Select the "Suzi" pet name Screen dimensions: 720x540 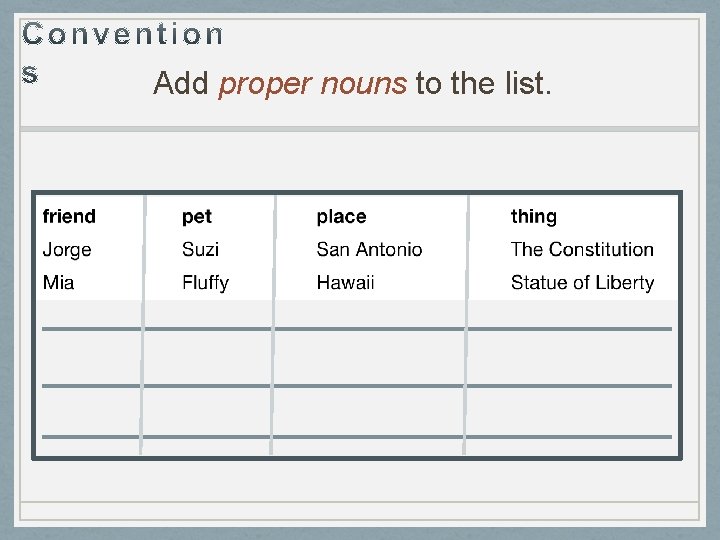(x=200, y=249)
